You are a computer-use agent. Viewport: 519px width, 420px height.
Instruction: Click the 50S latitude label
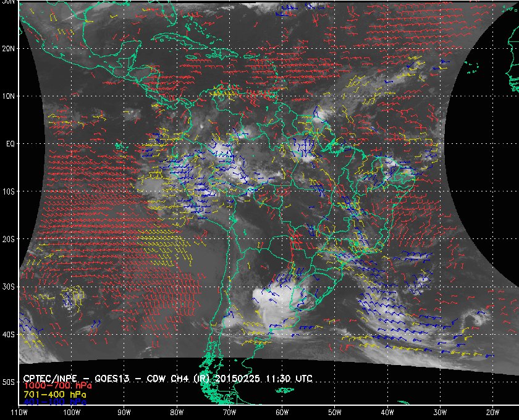8,382
